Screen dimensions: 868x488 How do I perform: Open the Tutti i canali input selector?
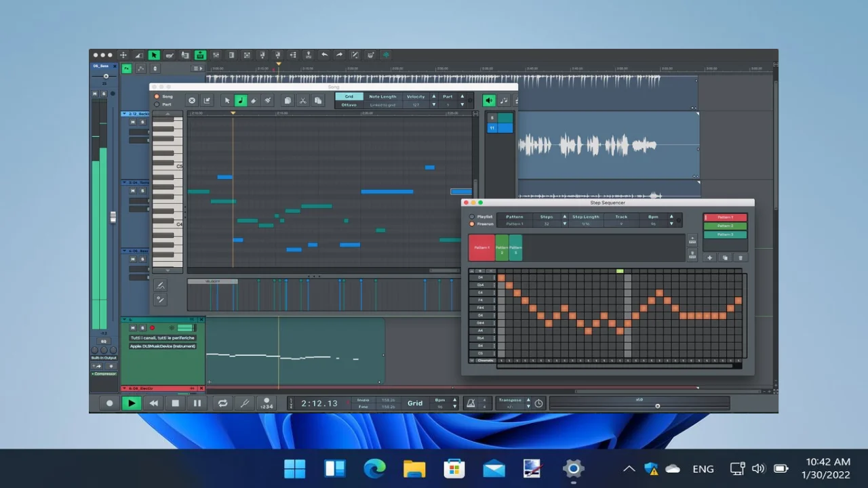(x=163, y=338)
